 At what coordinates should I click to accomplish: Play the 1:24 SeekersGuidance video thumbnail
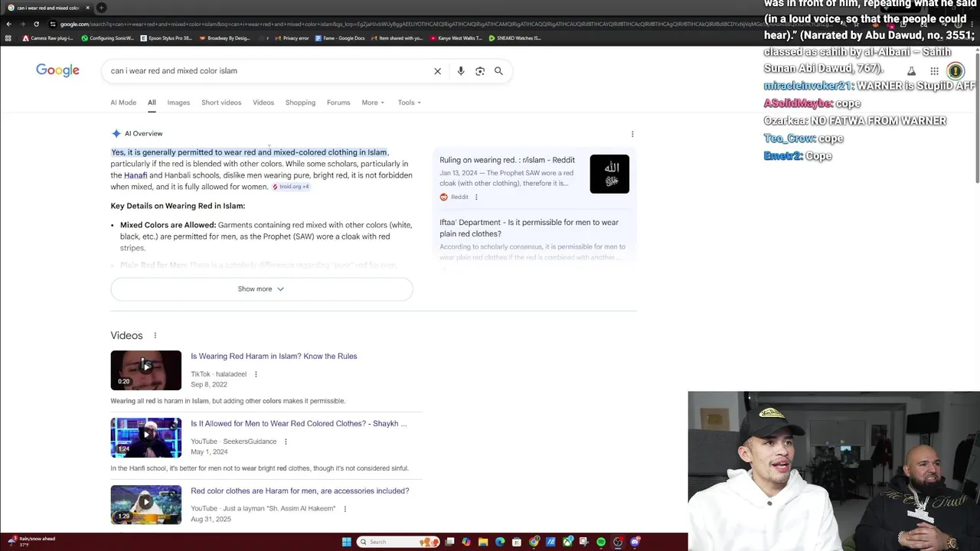tap(145, 438)
